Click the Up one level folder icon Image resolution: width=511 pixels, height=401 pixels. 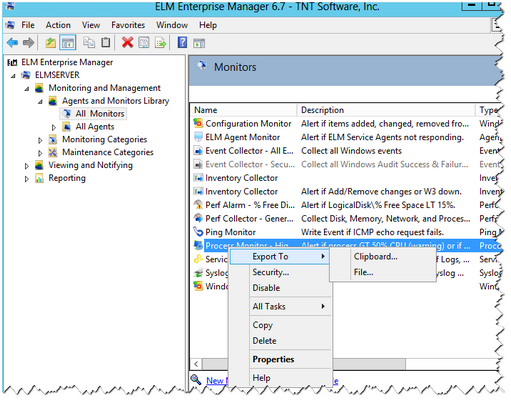point(50,43)
